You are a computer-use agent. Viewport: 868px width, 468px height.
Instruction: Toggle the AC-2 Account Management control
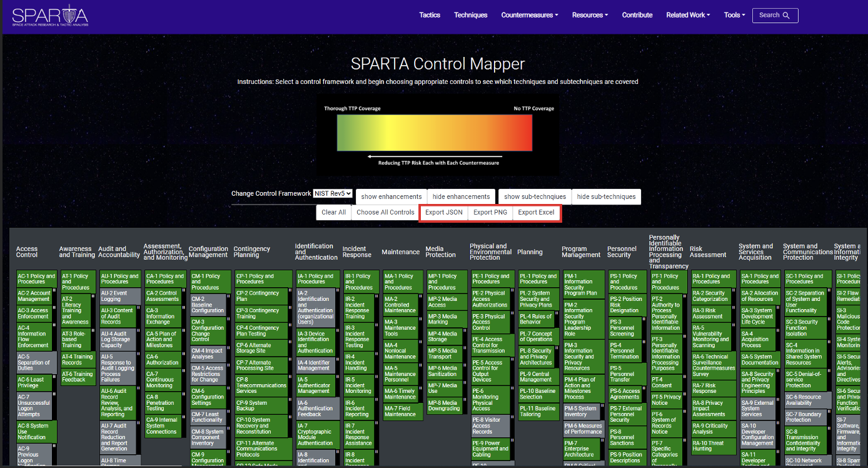[x=34, y=296]
